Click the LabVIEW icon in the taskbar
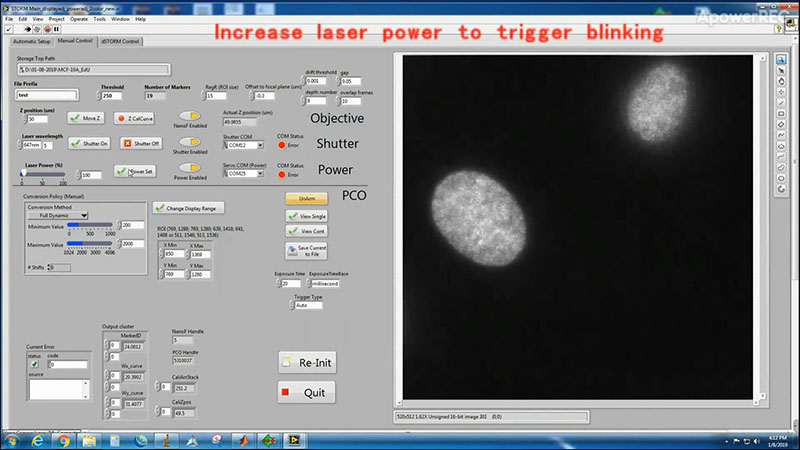 294,440
